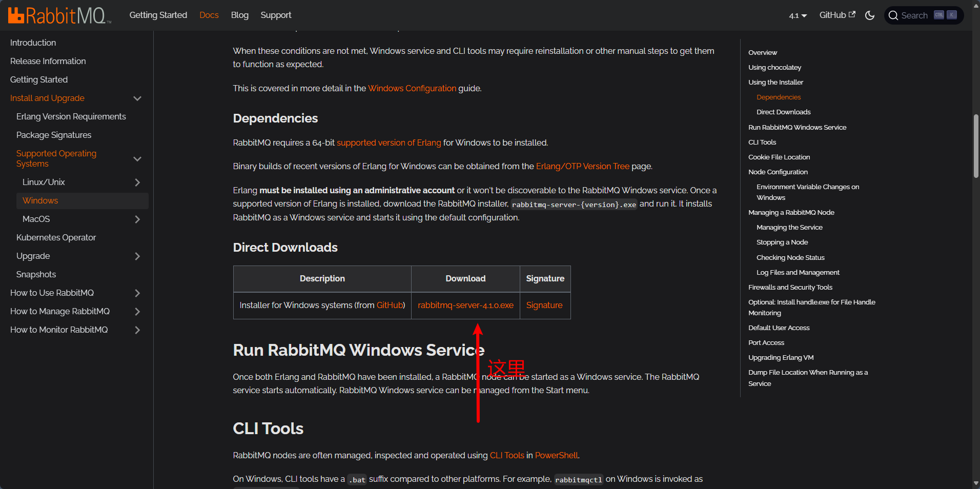Image resolution: width=980 pixels, height=489 pixels.
Task: Jump to Node Configuration in contents
Action: click(x=778, y=172)
